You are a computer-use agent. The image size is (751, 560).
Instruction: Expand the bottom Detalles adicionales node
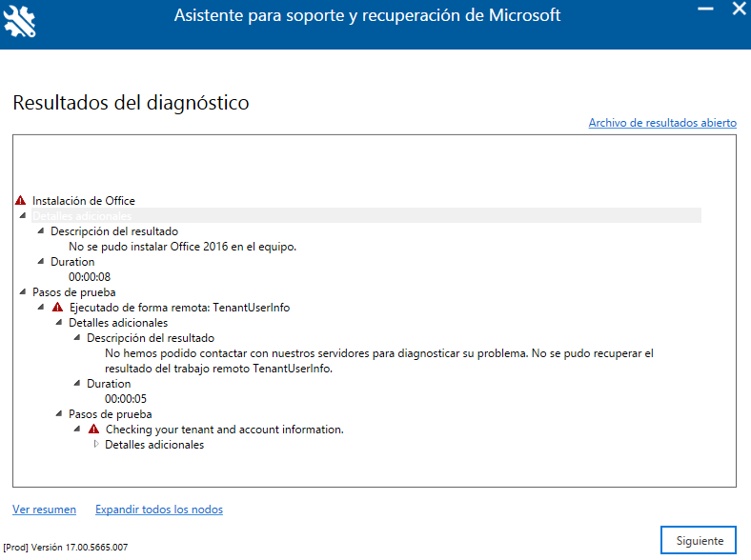tap(96, 444)
